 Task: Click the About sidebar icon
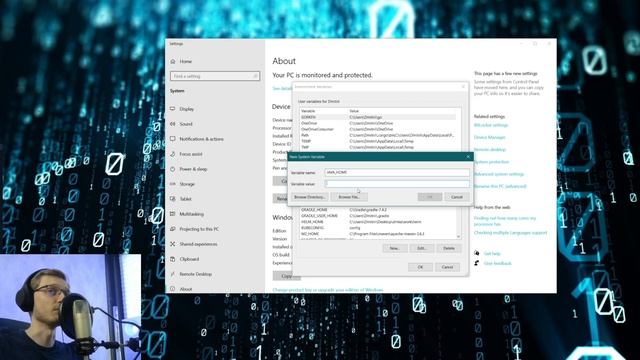coord(173,289)
